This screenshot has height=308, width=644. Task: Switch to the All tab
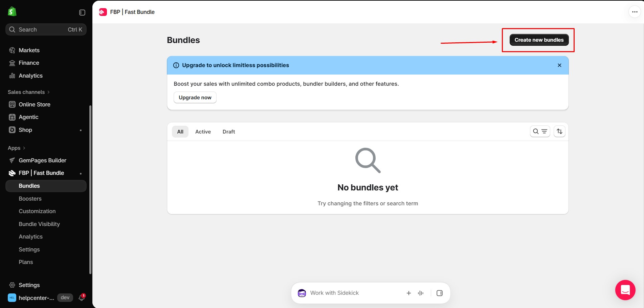click(x=180, y=132)
